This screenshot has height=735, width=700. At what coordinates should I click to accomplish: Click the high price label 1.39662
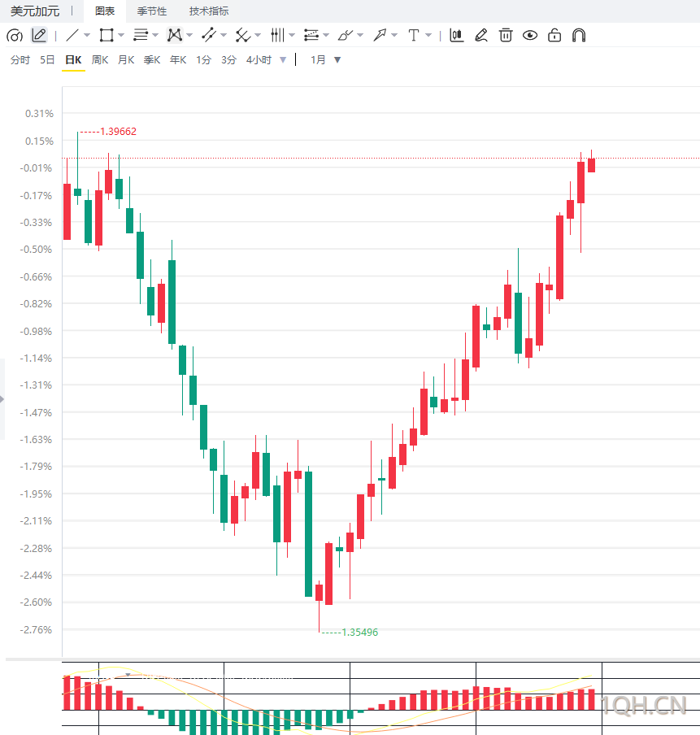118,131
